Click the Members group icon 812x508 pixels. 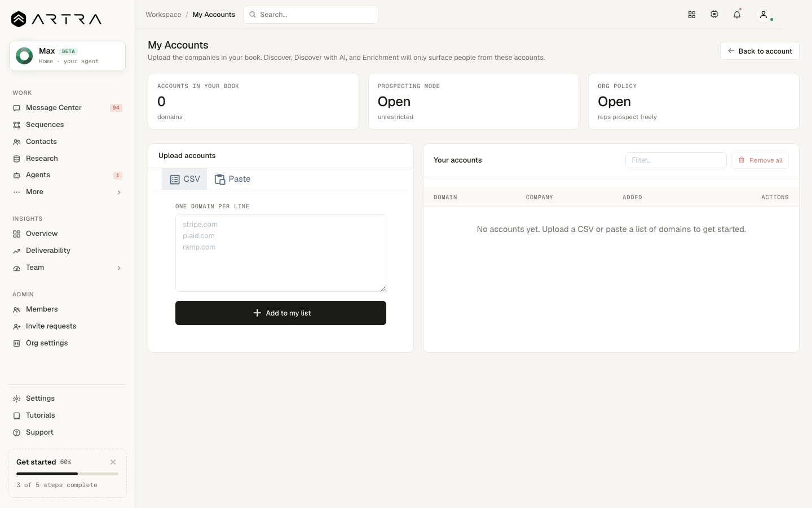tap(17, 309)
